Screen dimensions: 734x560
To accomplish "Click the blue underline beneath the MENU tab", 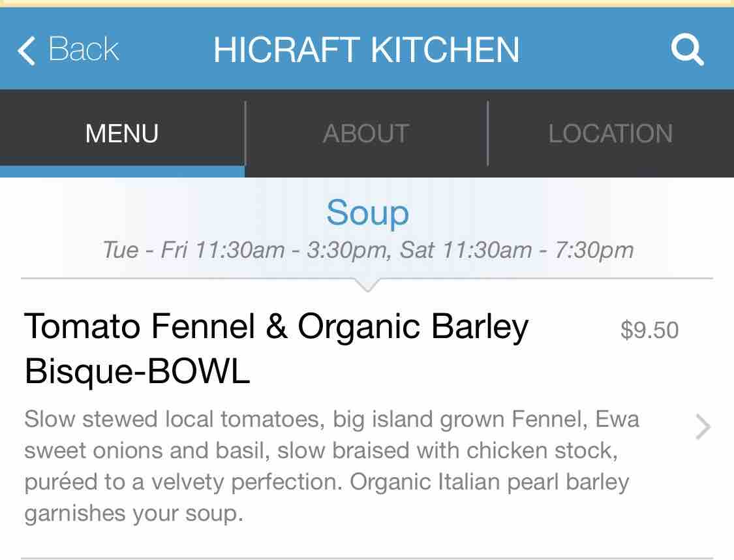I will click(122, 172).
